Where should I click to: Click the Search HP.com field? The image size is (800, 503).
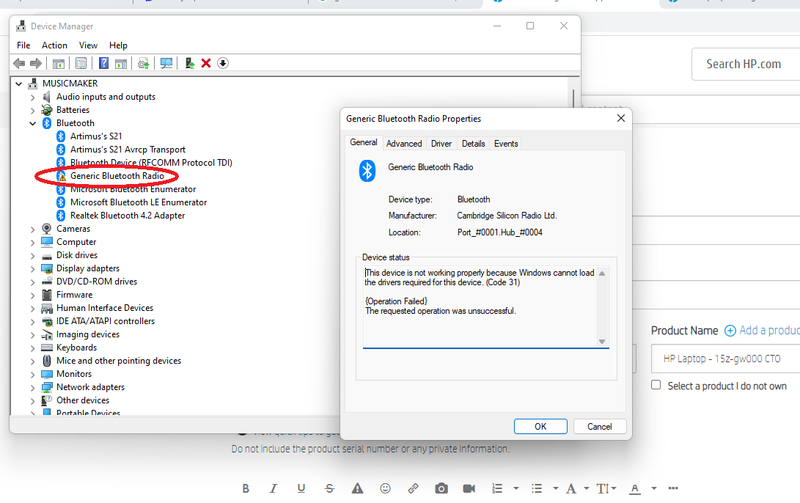(x=745, y=64)
